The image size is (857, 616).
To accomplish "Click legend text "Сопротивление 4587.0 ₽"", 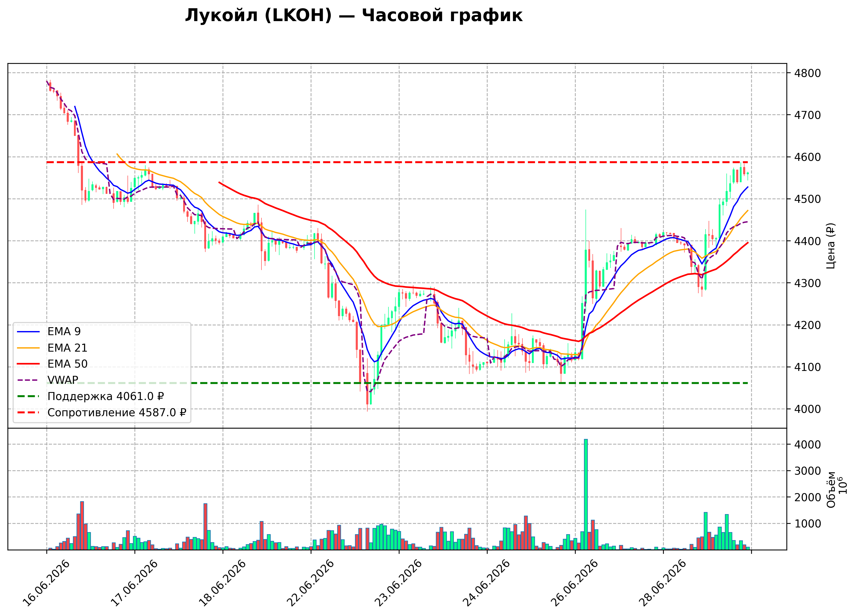I will (x=117, y=413).
